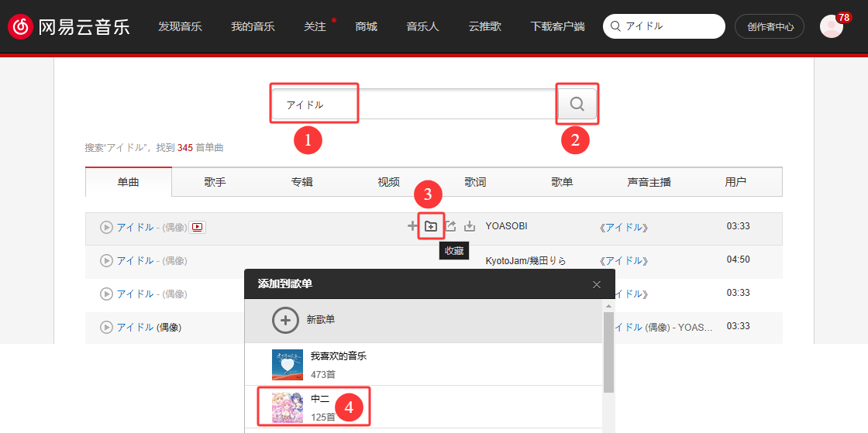Image resolution: width=868 pixels, height=433 pixels.
Task: Click the 创作者中心 button
Action: click(770, 26)
